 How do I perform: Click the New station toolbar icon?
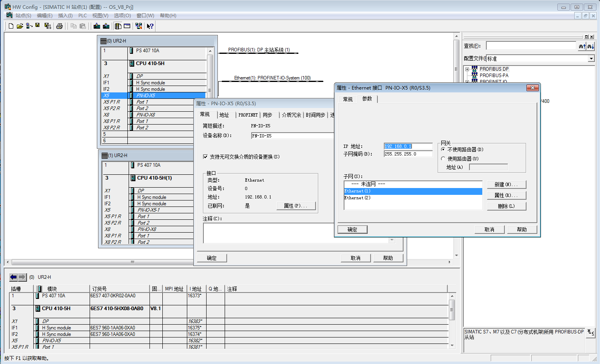[11, 26]
